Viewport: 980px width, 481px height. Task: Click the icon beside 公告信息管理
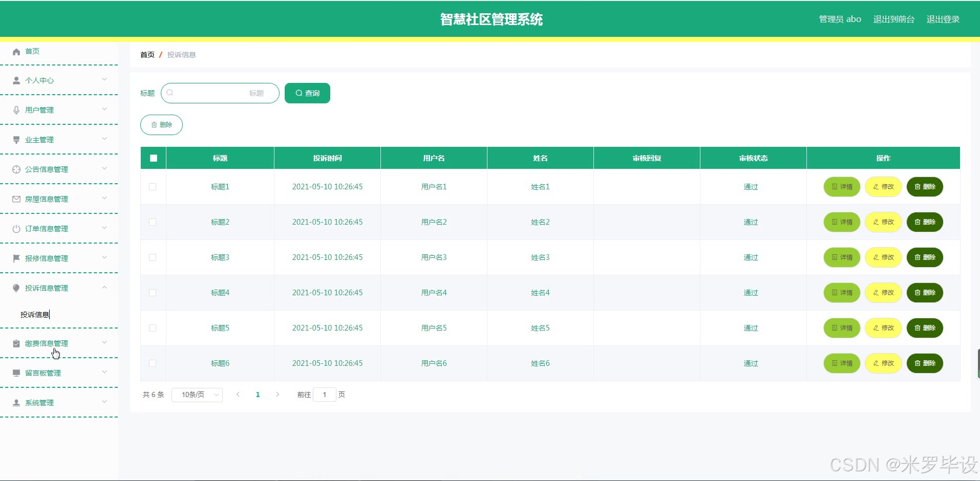(16, 170)
